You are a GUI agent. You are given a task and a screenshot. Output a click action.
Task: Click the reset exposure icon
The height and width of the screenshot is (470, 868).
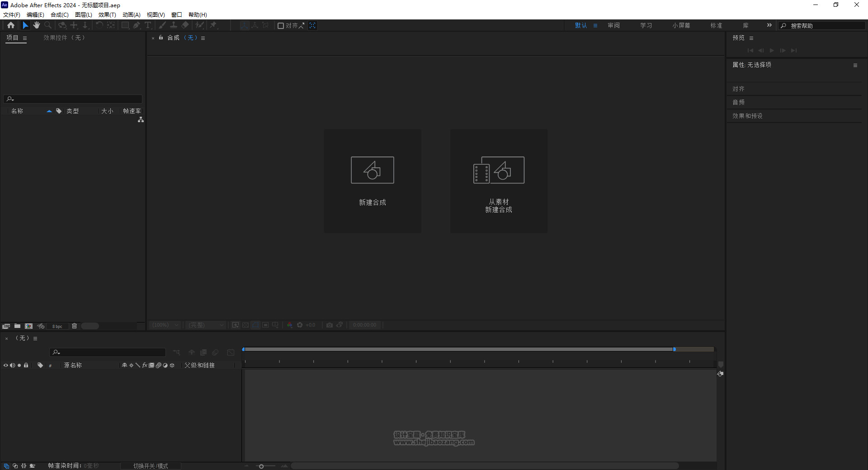300,325
